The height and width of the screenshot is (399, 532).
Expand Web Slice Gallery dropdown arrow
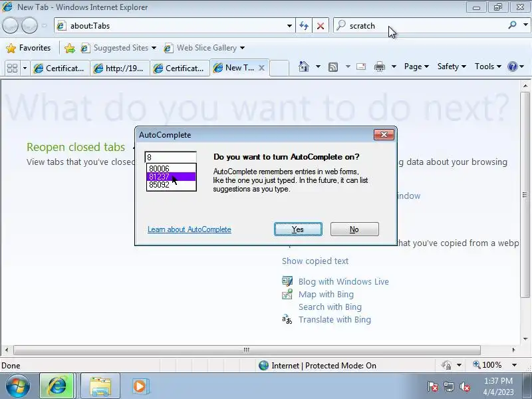pyautogui.click(x=242, y=48)
